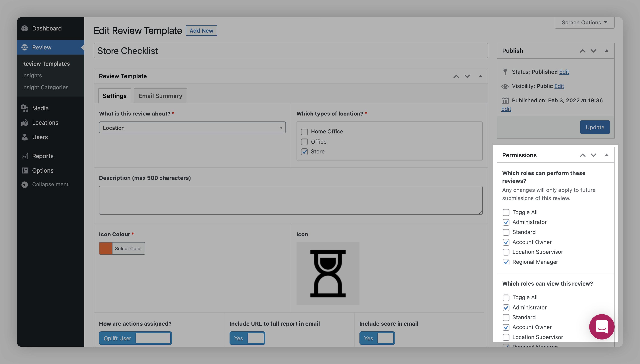The width and height of the screenshot is (640, 364).
Task: Check the Home Office location type
Action: point(304,132)
